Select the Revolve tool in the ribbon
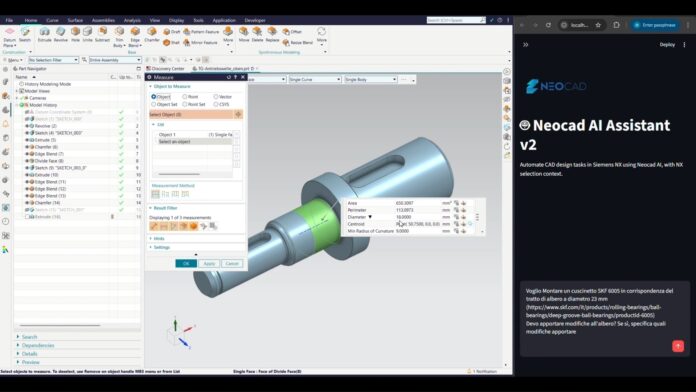Image resolution: width=696 pixels, height=392 pixels. [x=61, y=34]
